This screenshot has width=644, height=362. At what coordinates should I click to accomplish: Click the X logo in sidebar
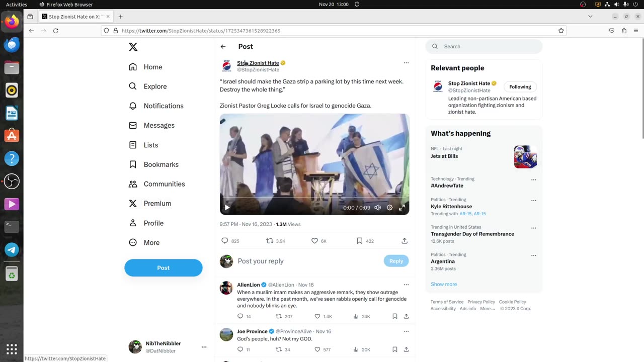point(133,47)
